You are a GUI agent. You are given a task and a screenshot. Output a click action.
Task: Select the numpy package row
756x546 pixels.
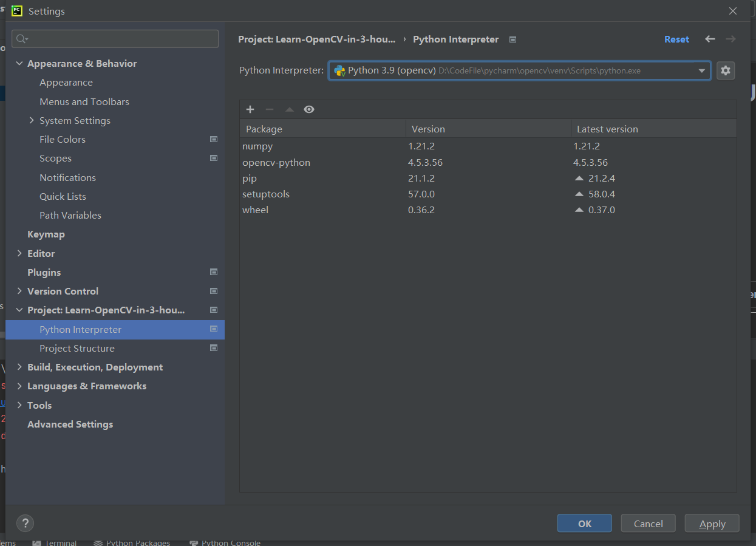point(488,146)
